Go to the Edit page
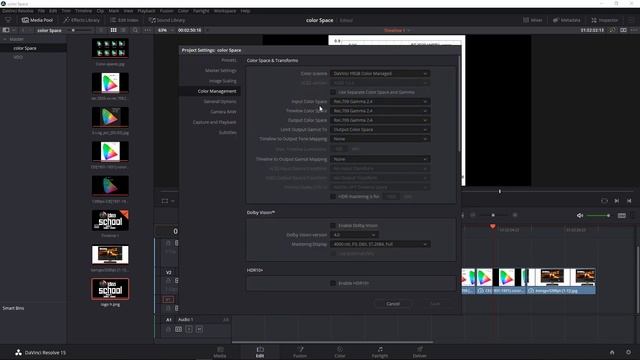This screenshot has width=640, height=360. (x=260, y=352)
